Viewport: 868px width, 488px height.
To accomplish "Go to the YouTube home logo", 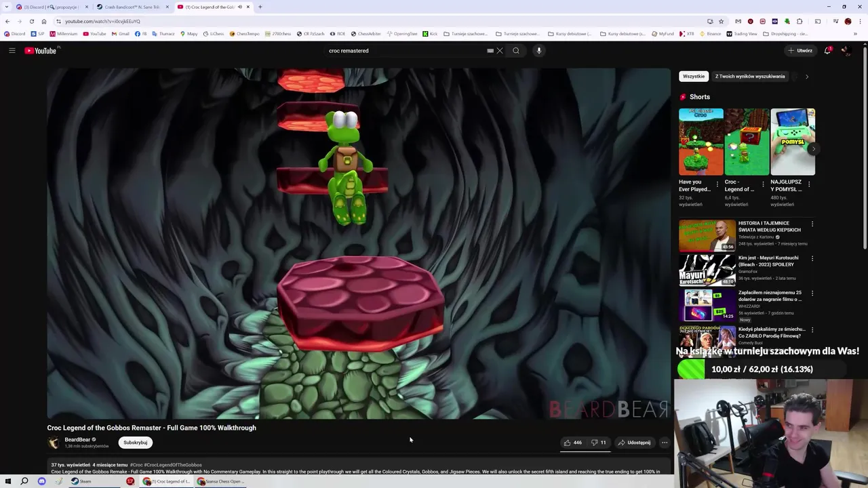I will [x=41, y=50].
